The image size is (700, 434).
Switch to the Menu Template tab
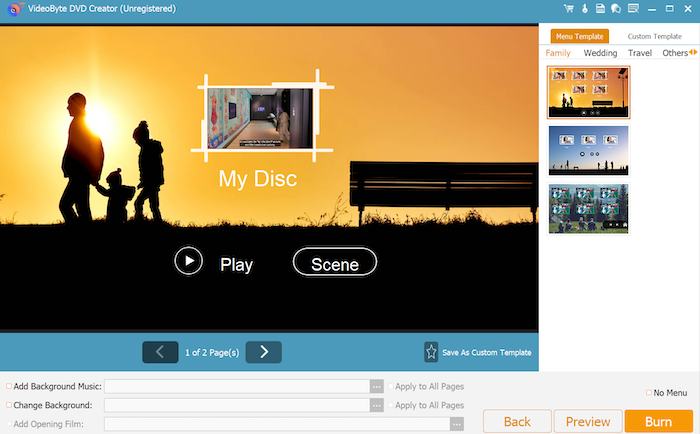coord(579,36)
